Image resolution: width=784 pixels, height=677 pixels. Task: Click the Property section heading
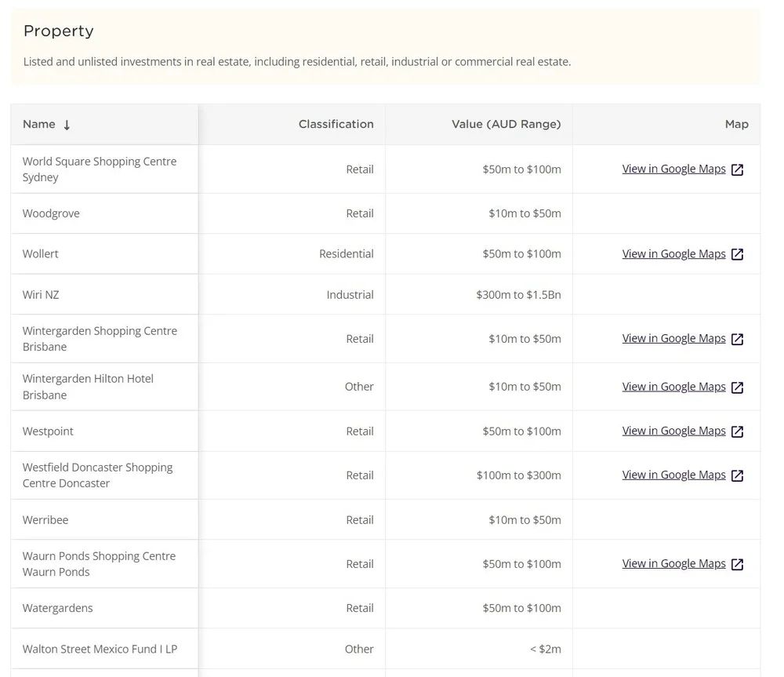tap(59, 31)
